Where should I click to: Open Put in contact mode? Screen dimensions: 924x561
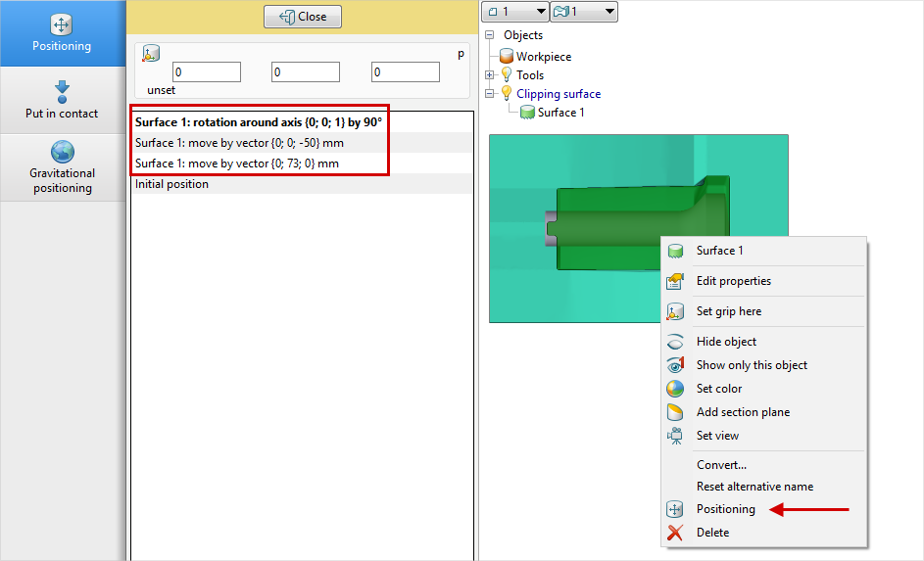pos(62,100)
